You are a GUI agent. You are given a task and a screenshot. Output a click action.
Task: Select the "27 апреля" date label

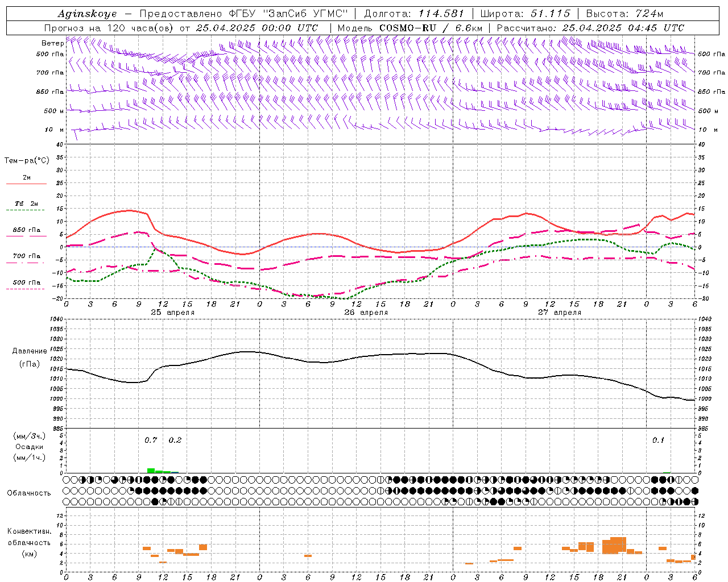pos(560,313)
